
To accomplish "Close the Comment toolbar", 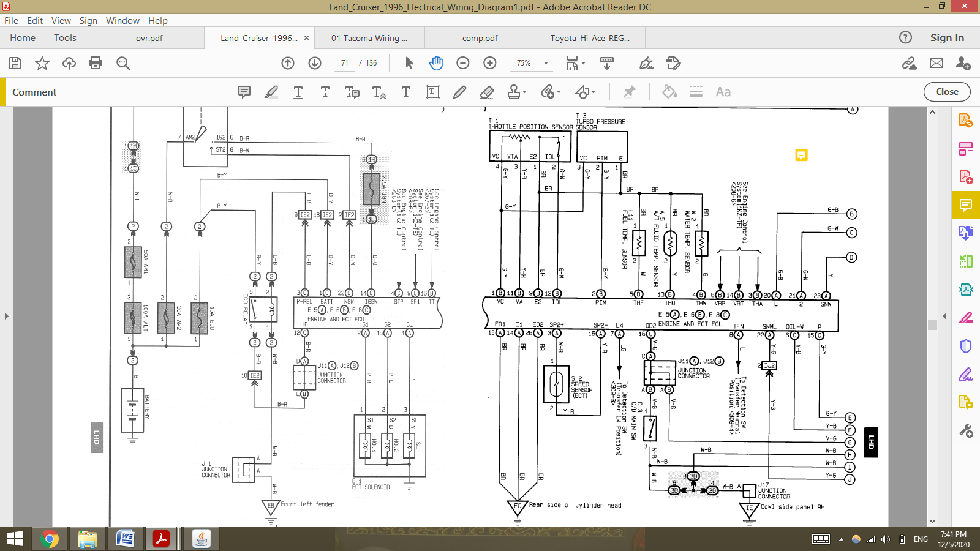I will pyautogui.click(x=947, y=92).
